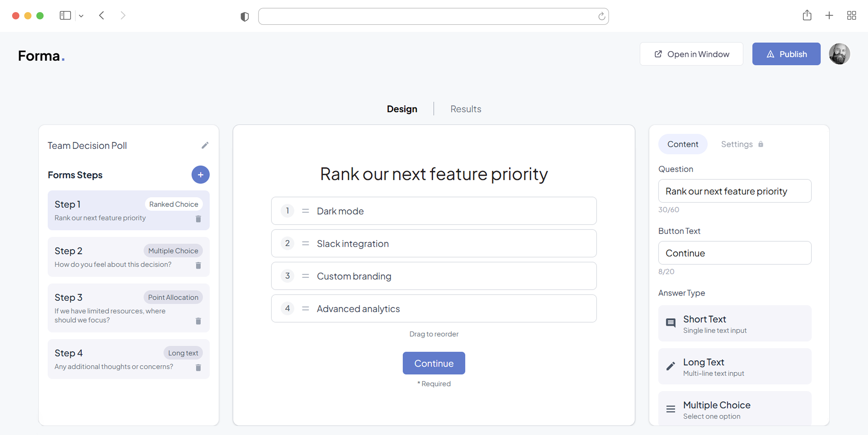
Task: Click the browser reload icon
Action: (x=601, y=16)
